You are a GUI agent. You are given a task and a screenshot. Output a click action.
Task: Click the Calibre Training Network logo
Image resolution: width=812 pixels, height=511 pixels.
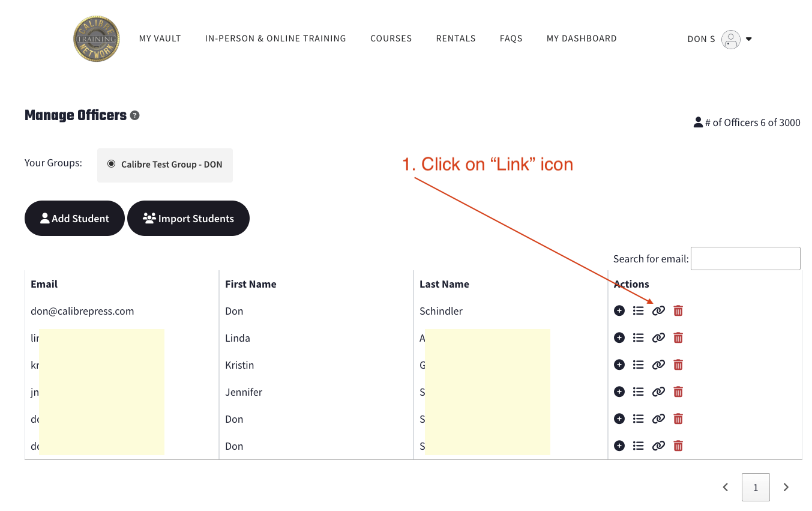(96, 39)
